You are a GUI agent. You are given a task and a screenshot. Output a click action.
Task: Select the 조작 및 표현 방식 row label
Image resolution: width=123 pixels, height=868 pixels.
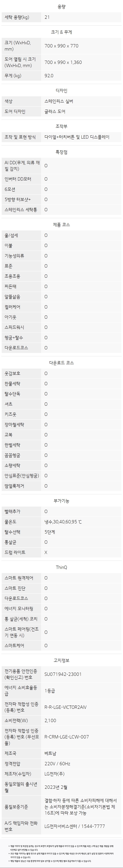[20, 137]
